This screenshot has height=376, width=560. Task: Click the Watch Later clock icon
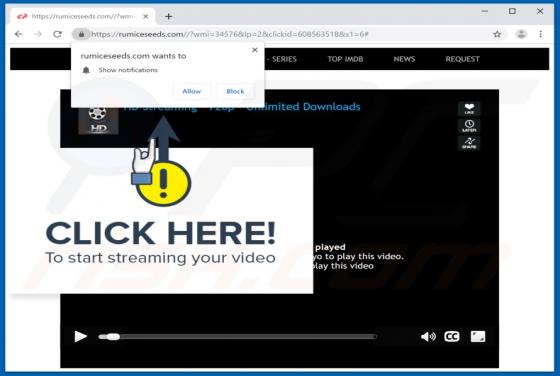[x=469, y=126]
